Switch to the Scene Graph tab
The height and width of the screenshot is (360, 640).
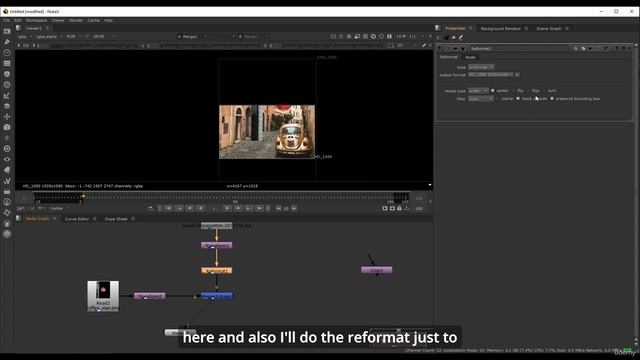tap(549, 29)
